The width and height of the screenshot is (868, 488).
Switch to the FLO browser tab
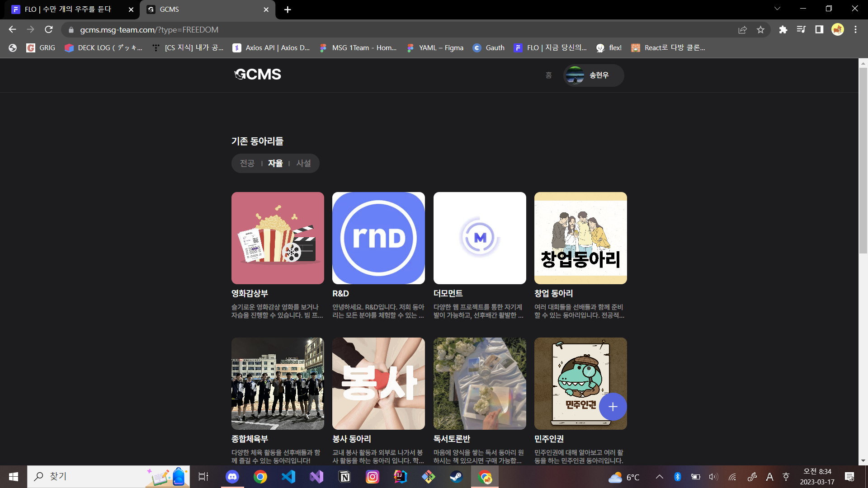coord(68,9)
